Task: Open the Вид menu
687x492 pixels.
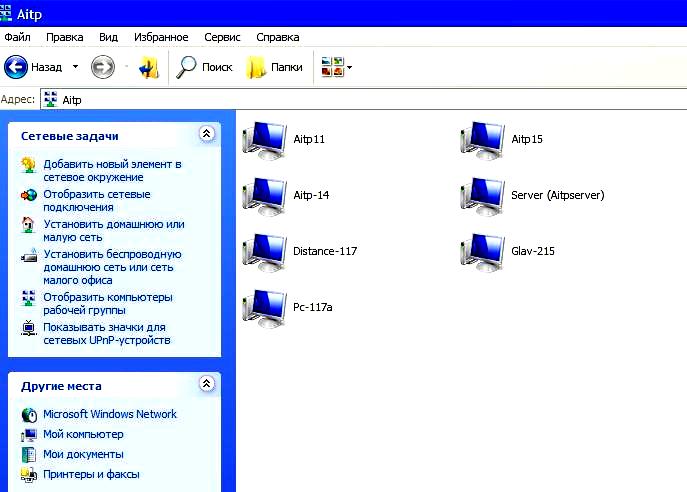Action: 108,37
